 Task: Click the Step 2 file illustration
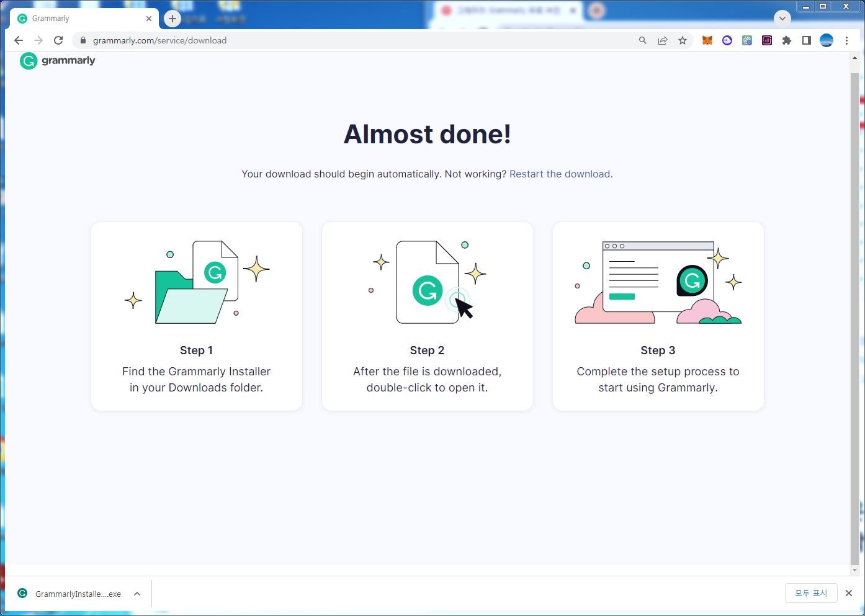[x=428, y=282]
